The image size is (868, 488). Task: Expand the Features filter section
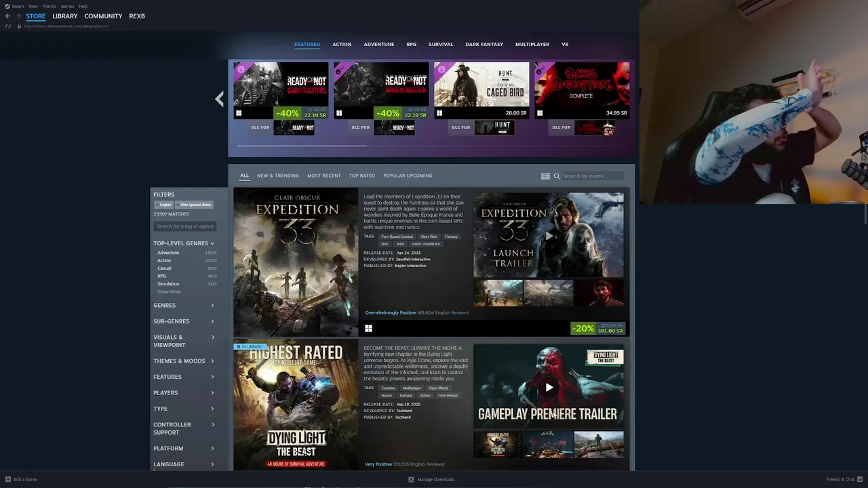(184, 377)
